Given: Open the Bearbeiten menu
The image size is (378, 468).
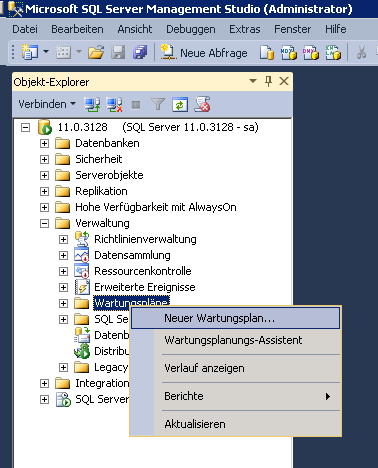Looking at the screenshot, I should tap(77, 29).
